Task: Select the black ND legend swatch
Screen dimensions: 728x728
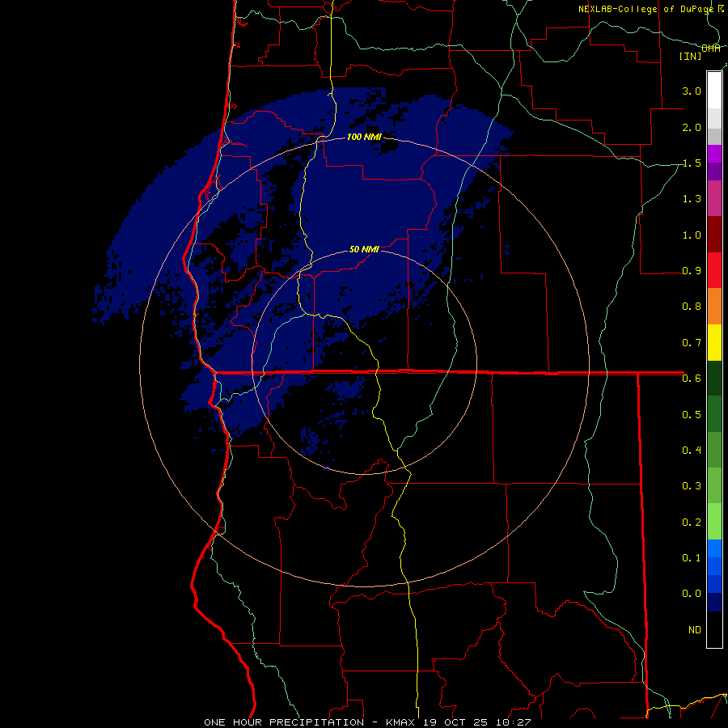Action: [714, 629]
